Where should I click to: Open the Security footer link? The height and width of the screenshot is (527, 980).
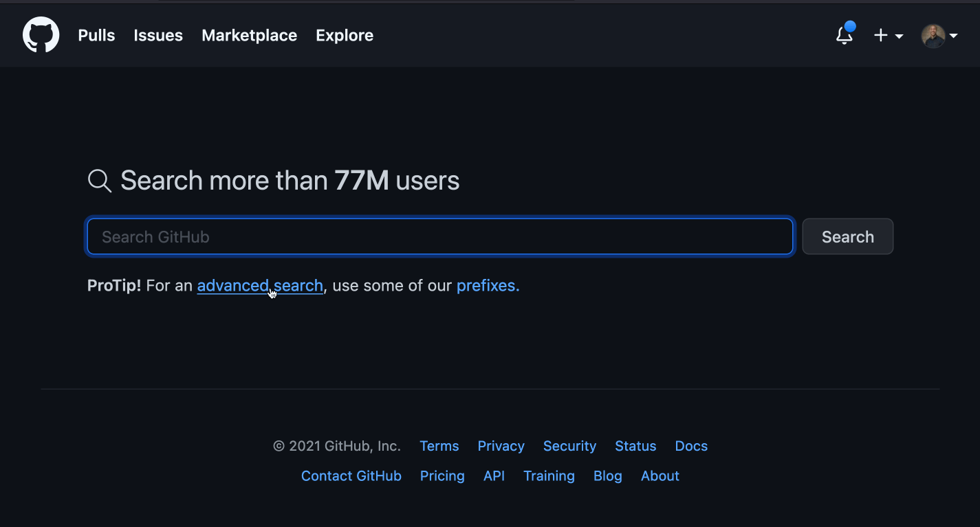tap(569, 446)
